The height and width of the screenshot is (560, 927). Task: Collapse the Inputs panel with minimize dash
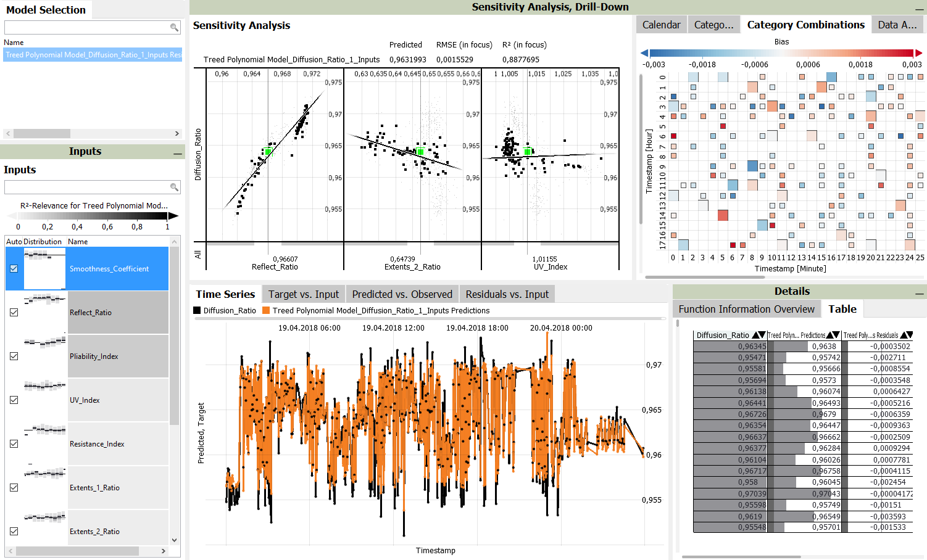pos(178,153)
